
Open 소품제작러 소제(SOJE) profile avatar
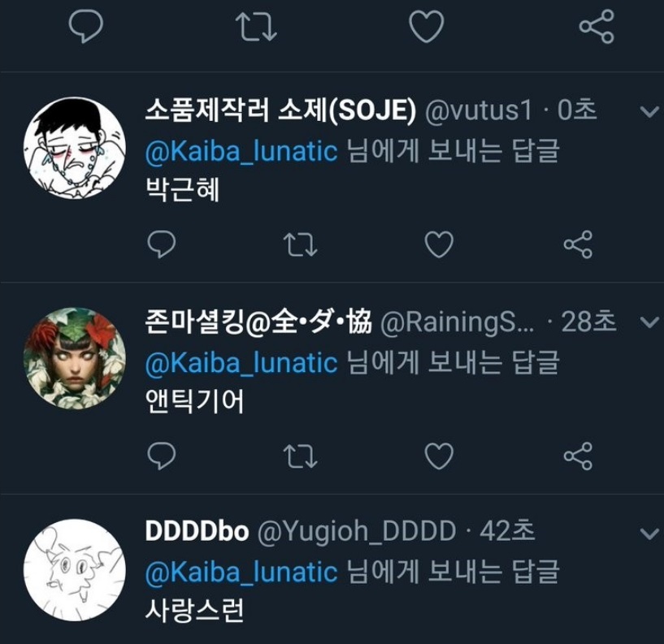pos(75,148)
